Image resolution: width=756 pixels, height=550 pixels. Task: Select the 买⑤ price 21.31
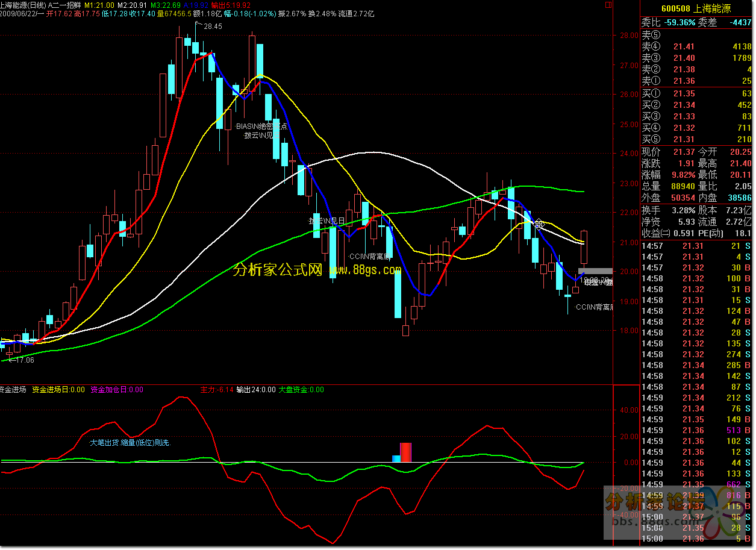pos(684,139)
